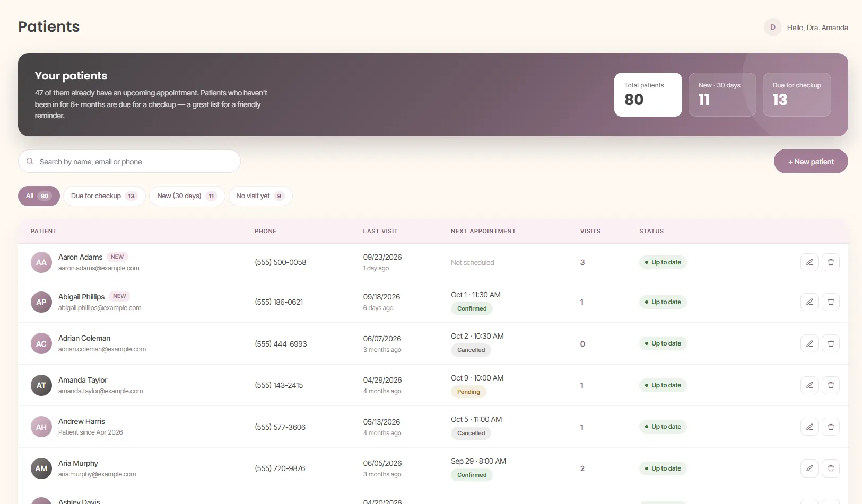Open Aaron Adams patient name
The height and width of the screenshot is (504, 862).
click(x=80, y=257)
